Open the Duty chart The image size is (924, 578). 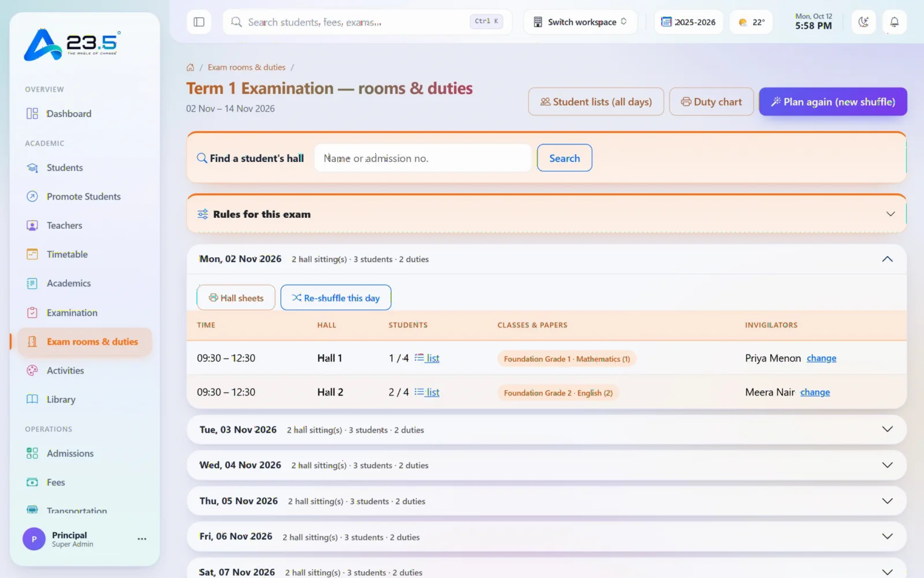[711, 102]
